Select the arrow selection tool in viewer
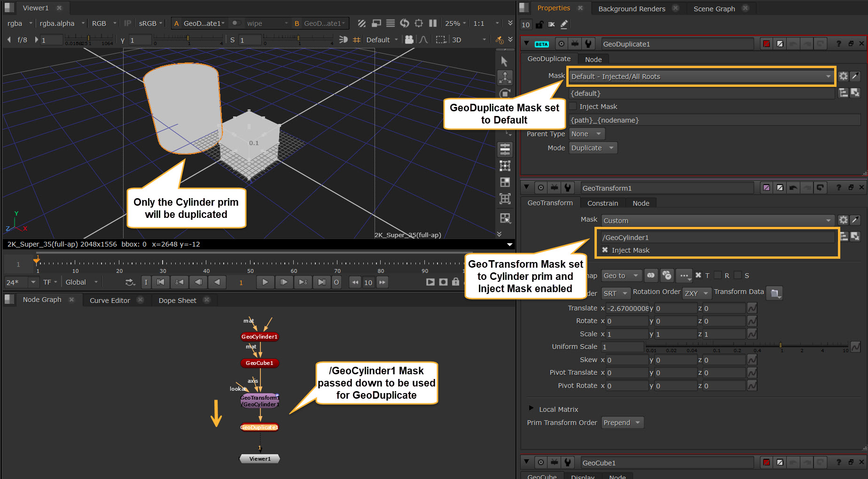This screenshot has width=868, height=479. [x=504, y=62]
